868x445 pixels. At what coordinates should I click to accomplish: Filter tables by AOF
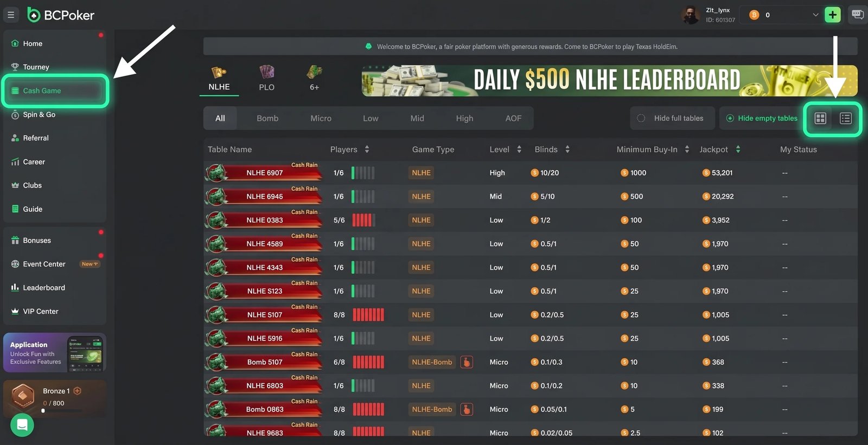(513, 118)
